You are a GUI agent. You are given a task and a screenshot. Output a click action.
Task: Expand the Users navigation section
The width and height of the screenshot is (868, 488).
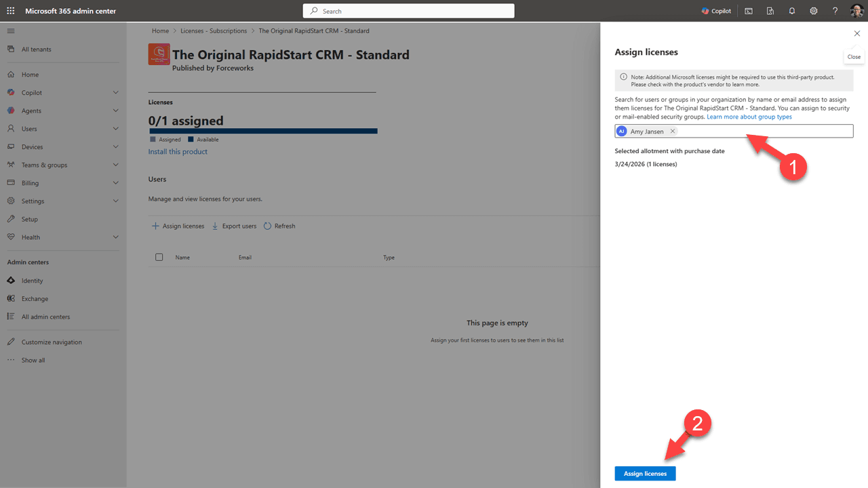115,129
